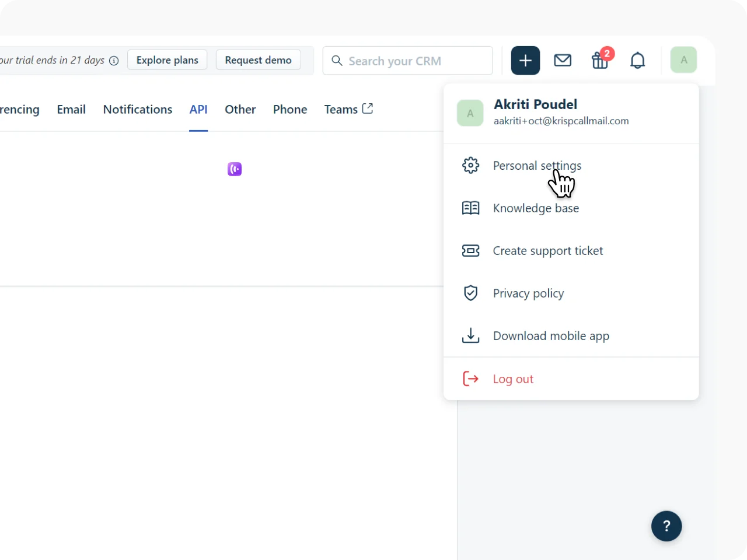Select Personal settings menu item
Screen dimensions: 747x560
tap(571, 165)
